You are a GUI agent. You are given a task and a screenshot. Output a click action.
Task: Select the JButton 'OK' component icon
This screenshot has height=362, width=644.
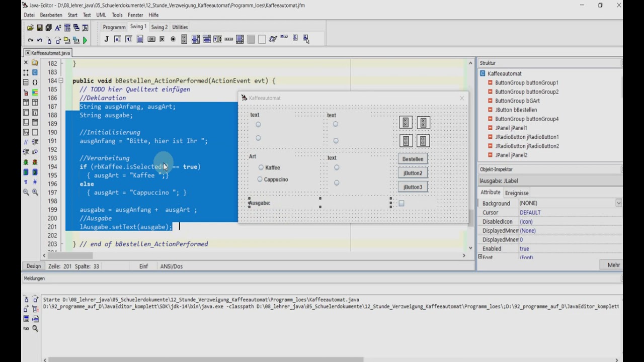click(x=151, y=39)
